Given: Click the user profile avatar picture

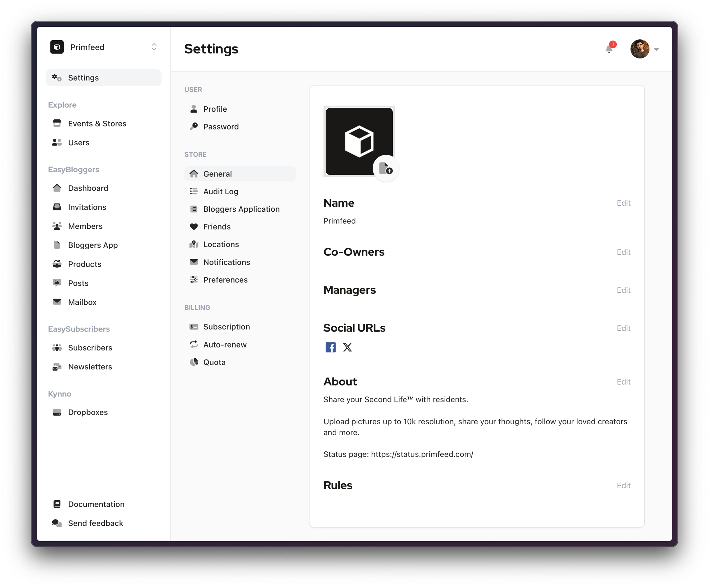Looking at the screenshot, I should [640, 49].
